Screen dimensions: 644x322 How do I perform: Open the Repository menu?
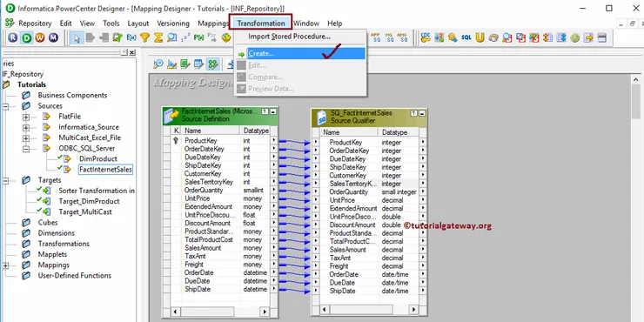pyautogui.click(x=35, y=23)
